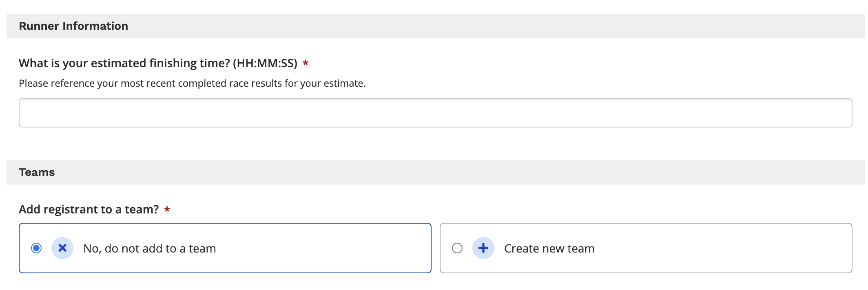Select the "No, do not add to a team" radio button

(x=36, y=248)
